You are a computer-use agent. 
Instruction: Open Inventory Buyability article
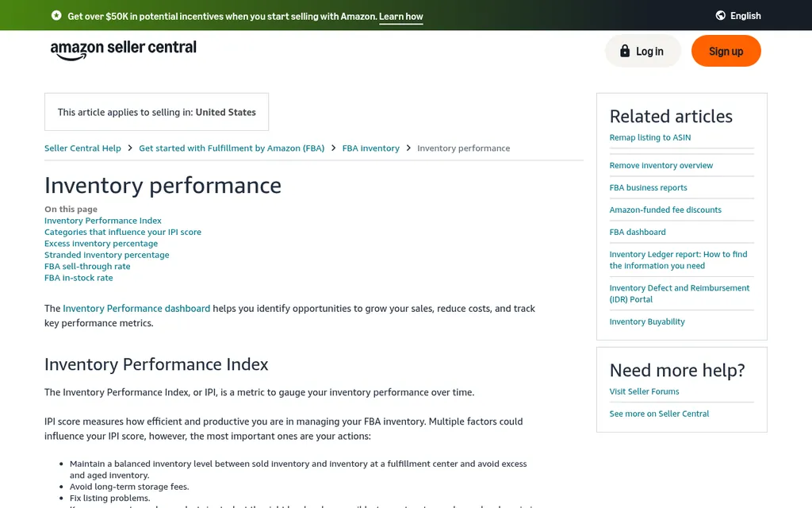pos(647,322)
